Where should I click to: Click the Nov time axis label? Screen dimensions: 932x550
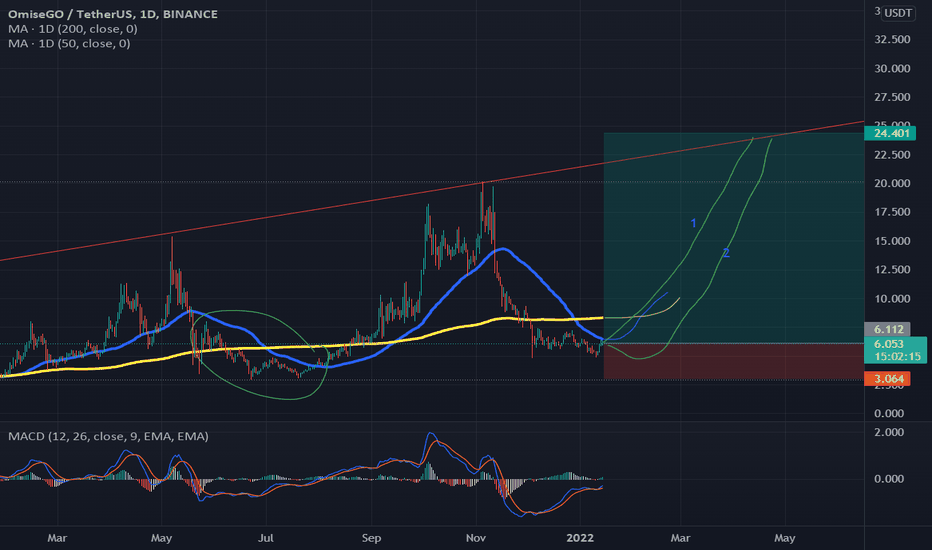476,538
